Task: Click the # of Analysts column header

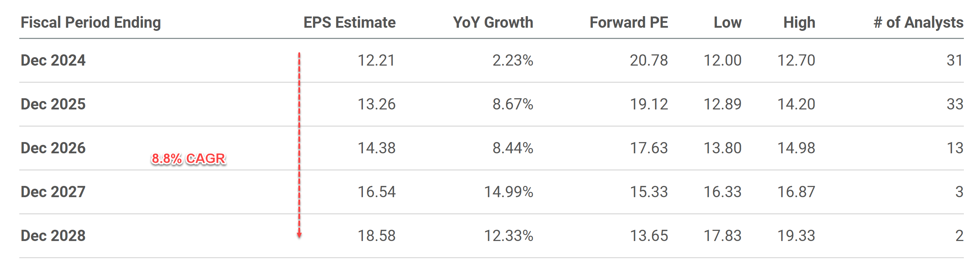Action: pos(918,22)
